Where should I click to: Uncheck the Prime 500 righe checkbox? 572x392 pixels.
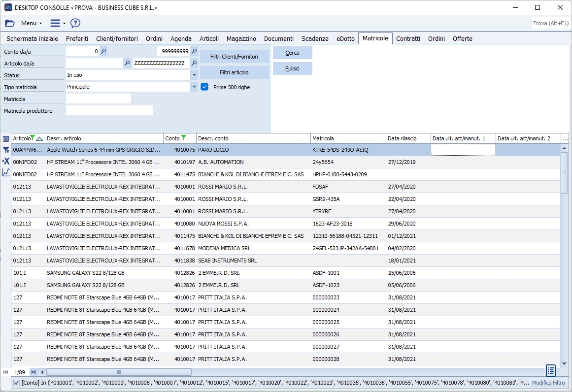pos(204,87)
